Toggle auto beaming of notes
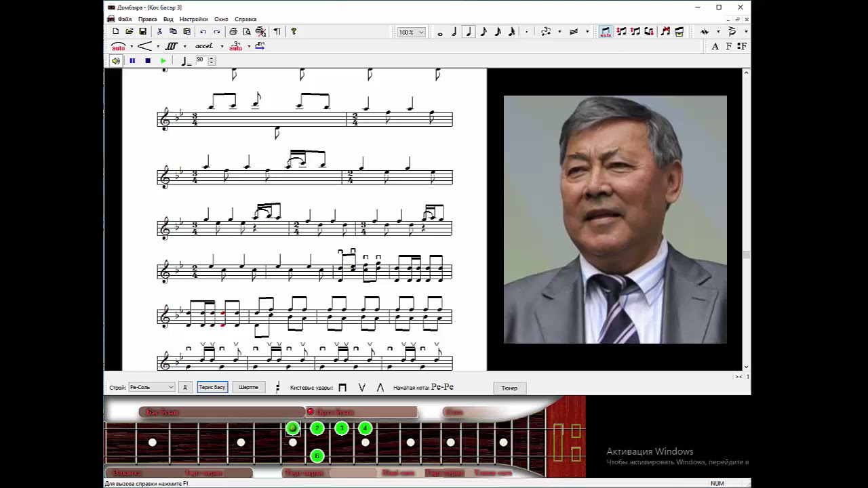 pyautogui.click(x=606, y=32)
